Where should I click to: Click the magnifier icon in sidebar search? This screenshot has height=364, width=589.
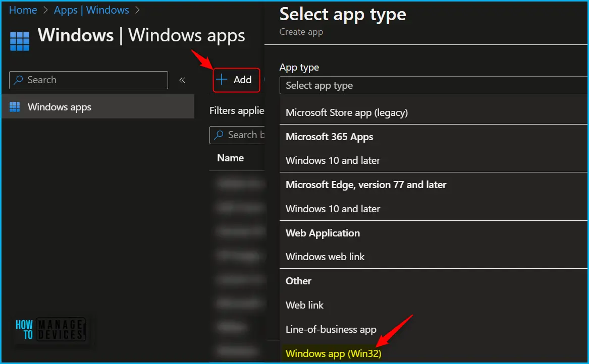(x=18, y=80)
